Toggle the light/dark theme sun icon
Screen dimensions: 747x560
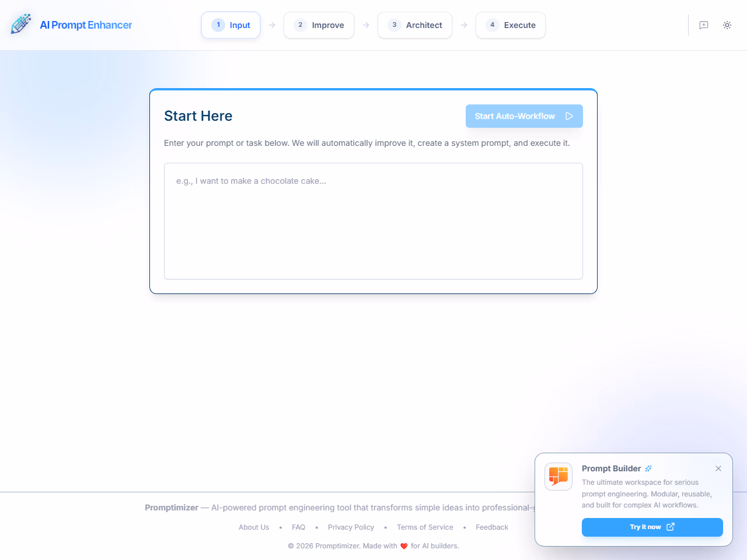[x=727, y=25]
